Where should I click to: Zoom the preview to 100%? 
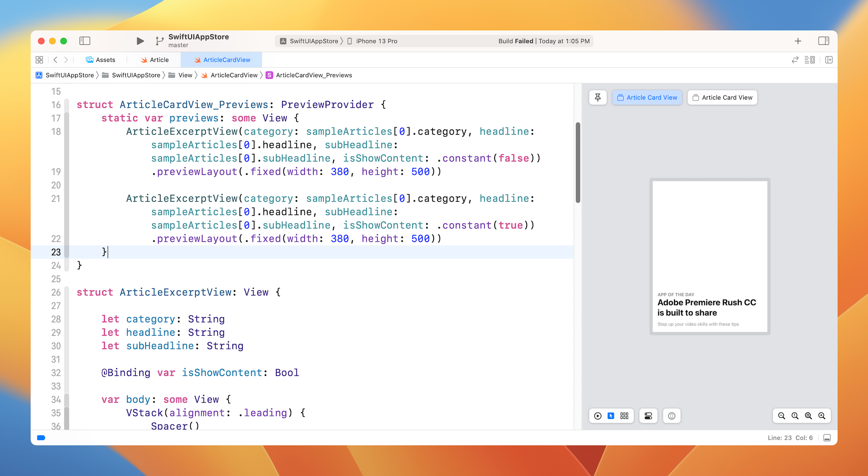click(794, 416)
